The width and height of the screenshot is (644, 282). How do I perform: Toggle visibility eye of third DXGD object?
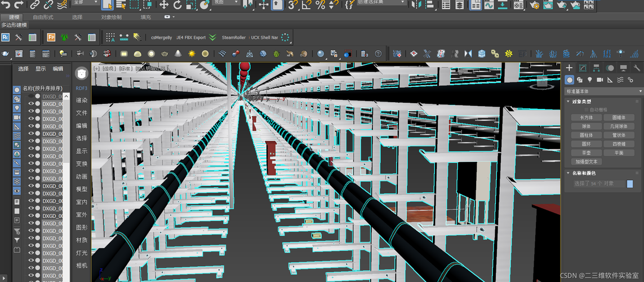pyautogui.click(x=31, y=112)
